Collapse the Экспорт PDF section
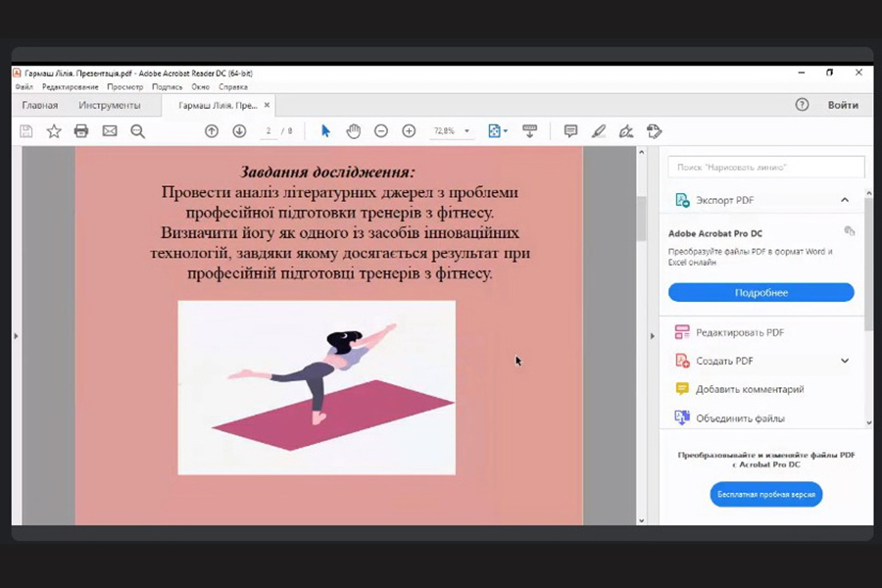The image size is (882, 588). tap(845, 200)
